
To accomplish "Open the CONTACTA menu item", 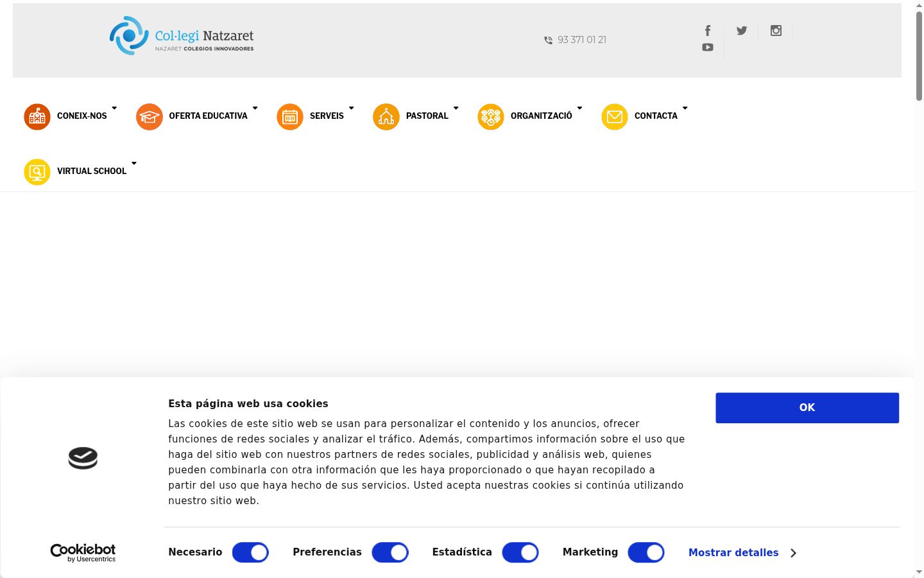I will [656, 116].
